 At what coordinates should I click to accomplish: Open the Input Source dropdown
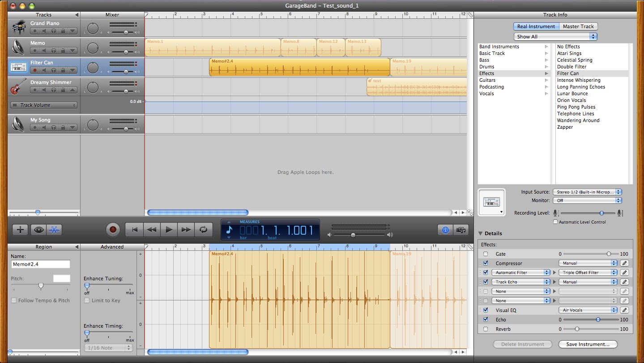pyautogui.click(x=587, y=192)
